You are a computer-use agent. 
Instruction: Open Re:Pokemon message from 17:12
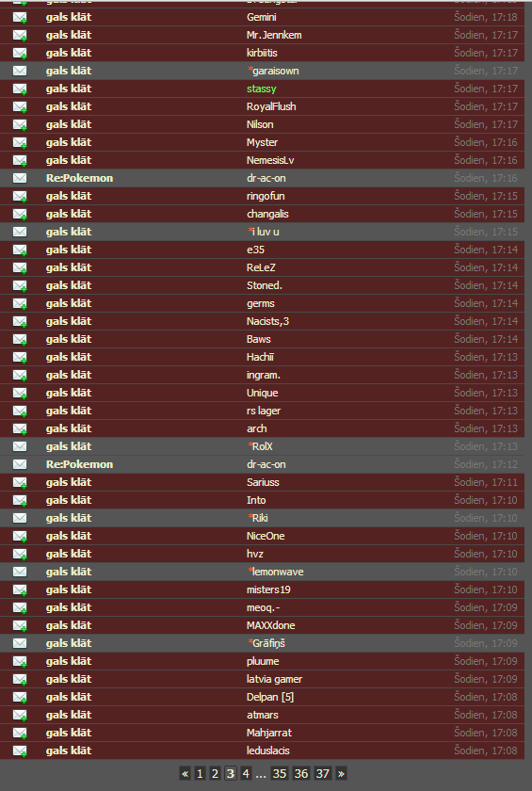80,464
